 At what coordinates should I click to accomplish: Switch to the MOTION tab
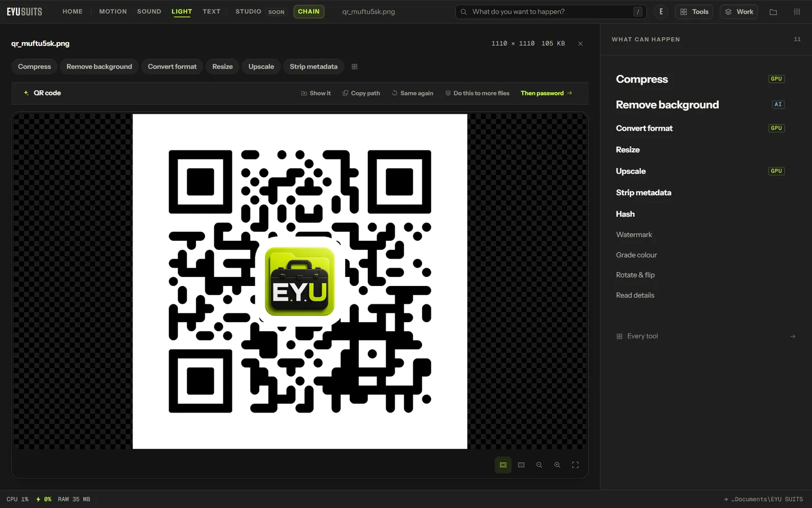click(x=113, y=12)
